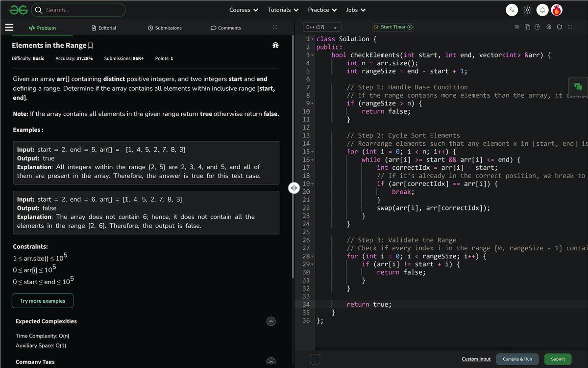Image resolution: width=588 pixels, height=368 pixels.
Task: Click the 'Accuracy: 37.28%' label
Action: coord(74,58)
